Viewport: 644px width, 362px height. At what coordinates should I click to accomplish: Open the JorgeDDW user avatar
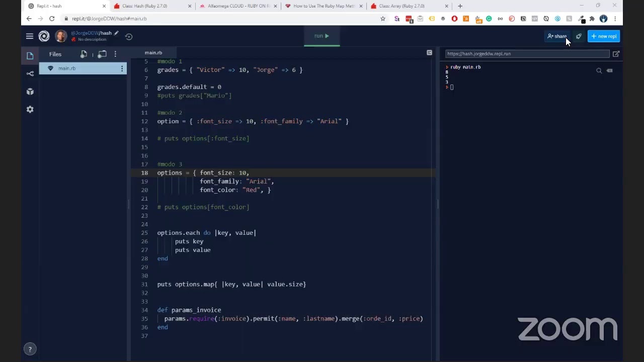pos(61,36)
